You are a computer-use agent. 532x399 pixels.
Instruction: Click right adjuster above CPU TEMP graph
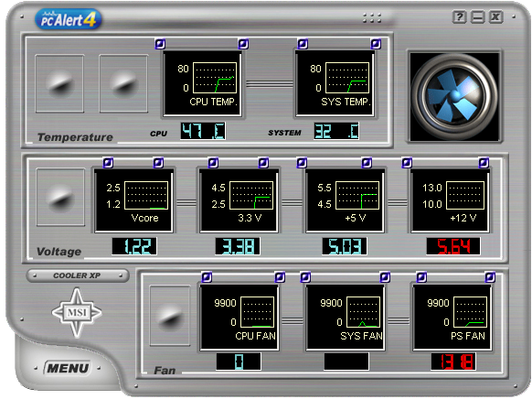pos(243,44)
